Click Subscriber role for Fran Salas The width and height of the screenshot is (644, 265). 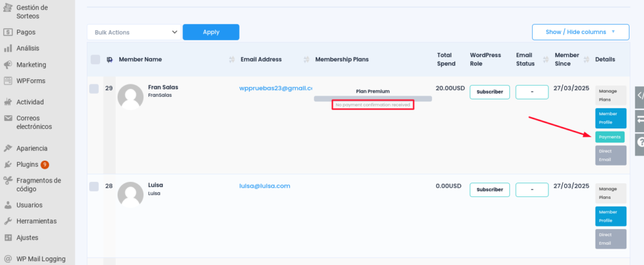point(489,92)
